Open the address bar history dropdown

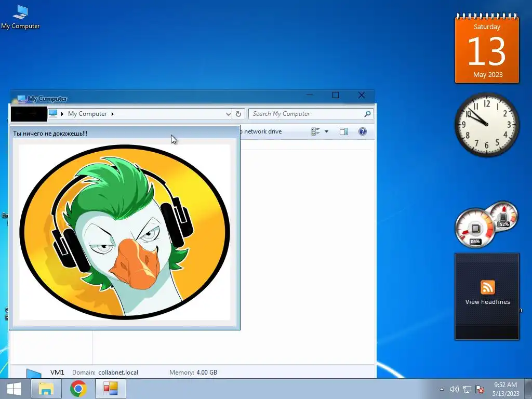click(x=229, y=114)
